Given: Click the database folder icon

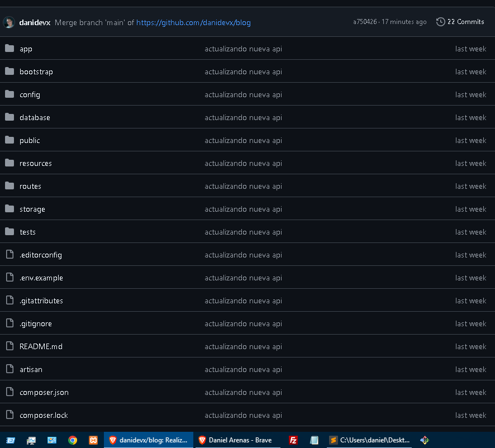Looking at the screenshot, I should (9, 117).
